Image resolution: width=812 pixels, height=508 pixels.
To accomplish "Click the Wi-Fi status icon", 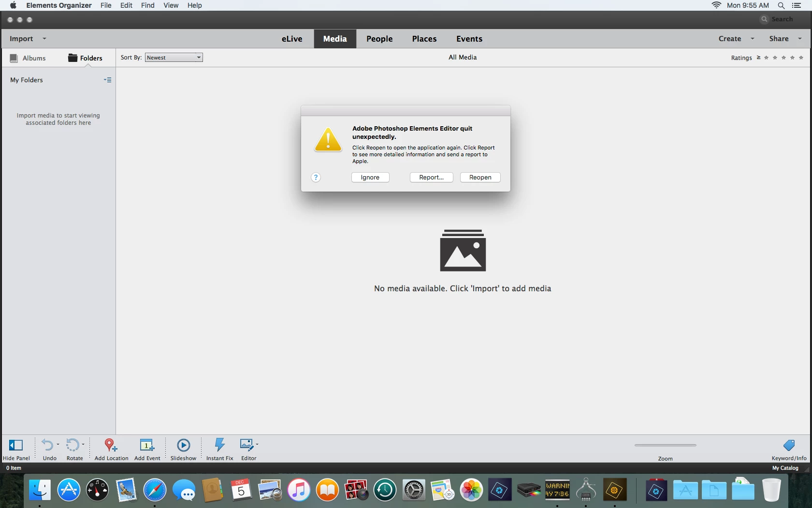I will click(716, 5).
